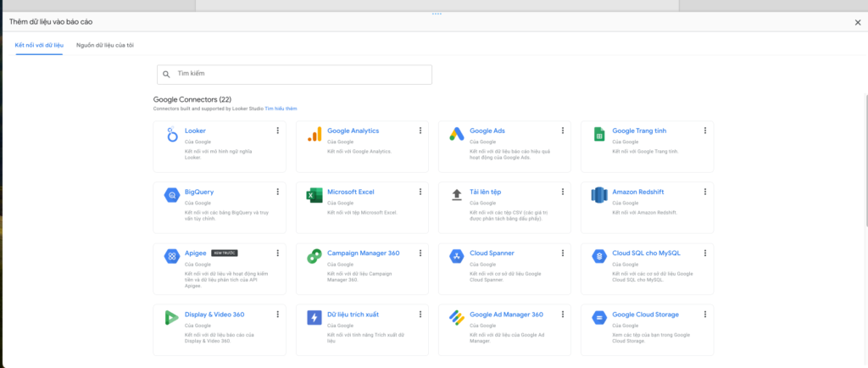Click the Cloud Spanner icon

tap(457, 256)
